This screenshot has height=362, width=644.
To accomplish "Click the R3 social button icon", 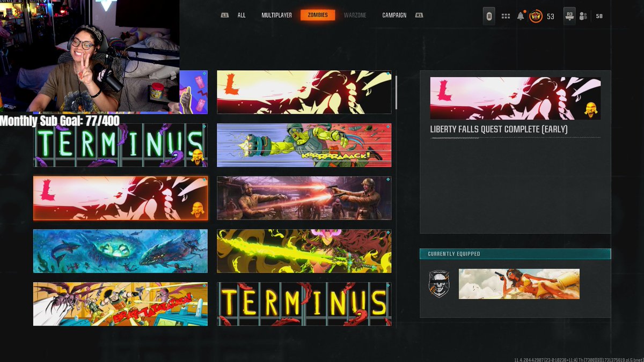I will (569, 16).
